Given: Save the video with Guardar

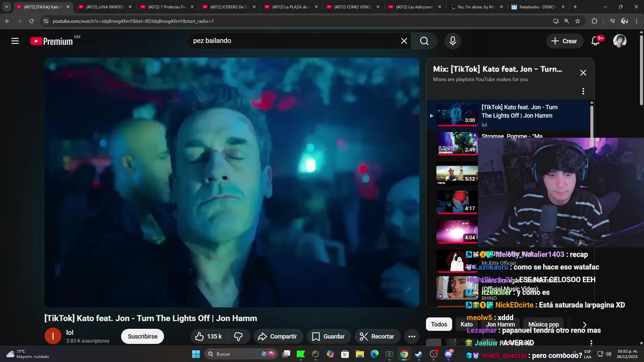Looking at the screenshot, I should [x=328, y=336].
